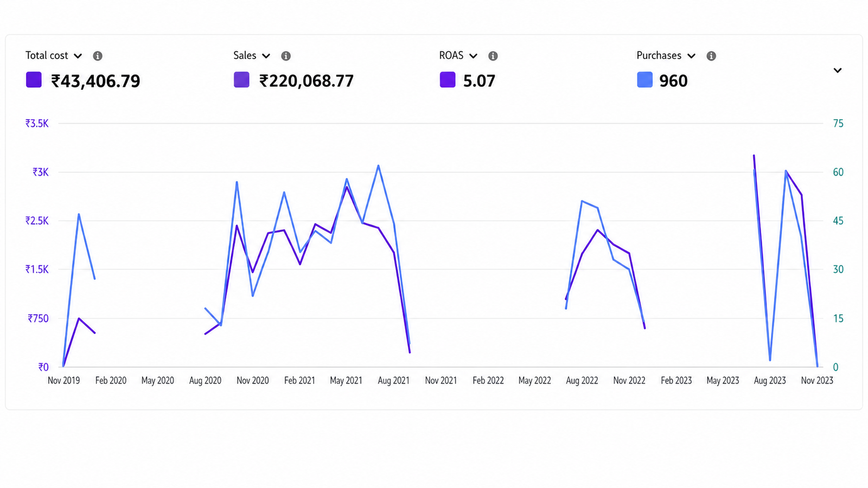Click the ₹43,406.79 total cost value

95,81
